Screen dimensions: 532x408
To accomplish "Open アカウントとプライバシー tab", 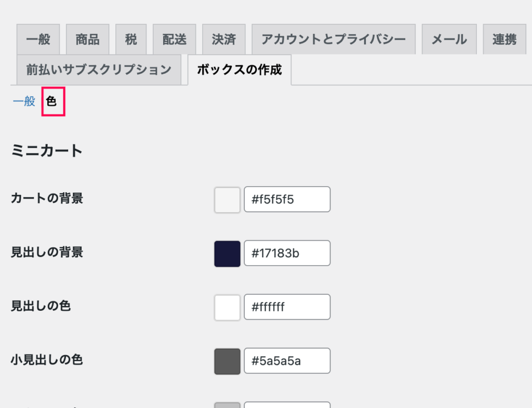I will [x=334, y=40].
